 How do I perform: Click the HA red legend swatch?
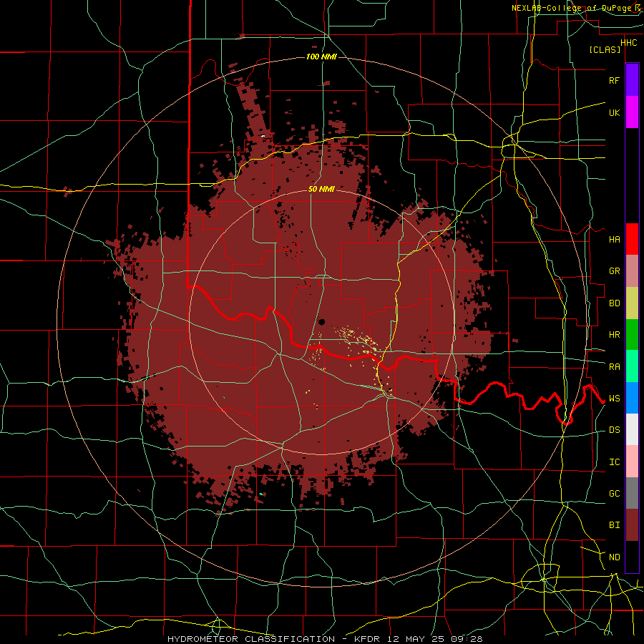632,239
